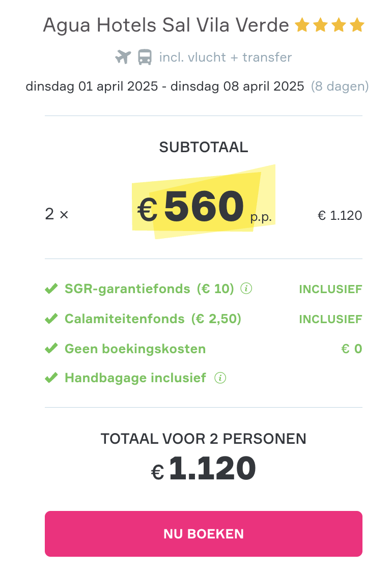Click the incl. vlucht + transfer text
Viewport: 392px width, 571px height.
[226, 57]
